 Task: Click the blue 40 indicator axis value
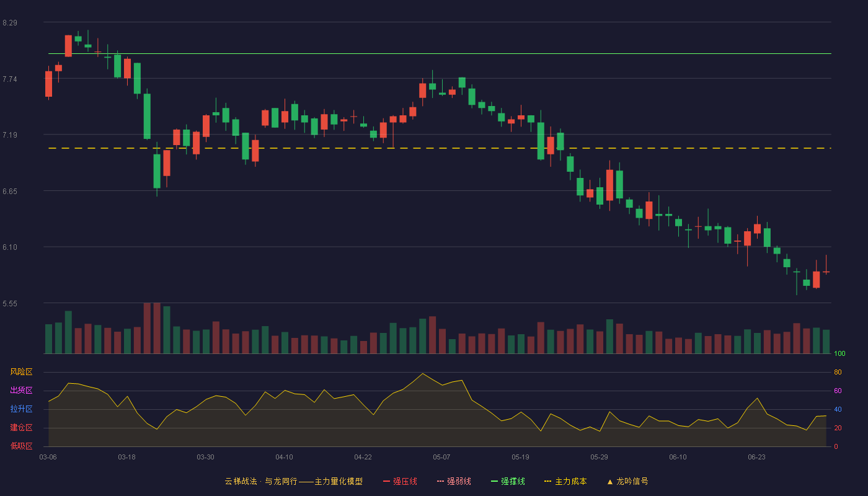click(x=838, y=409)
